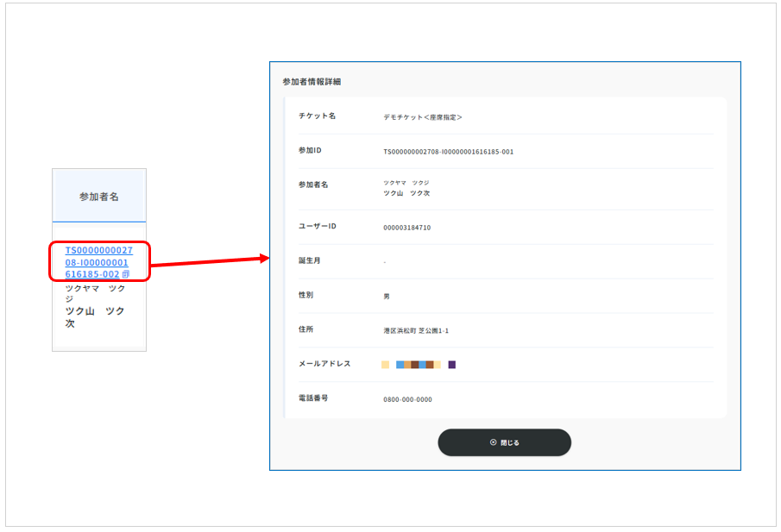Image resolution: width=781 pixels, height=532 pixels.
Task: Click the masked email address blocks
Action: (418, 365)
